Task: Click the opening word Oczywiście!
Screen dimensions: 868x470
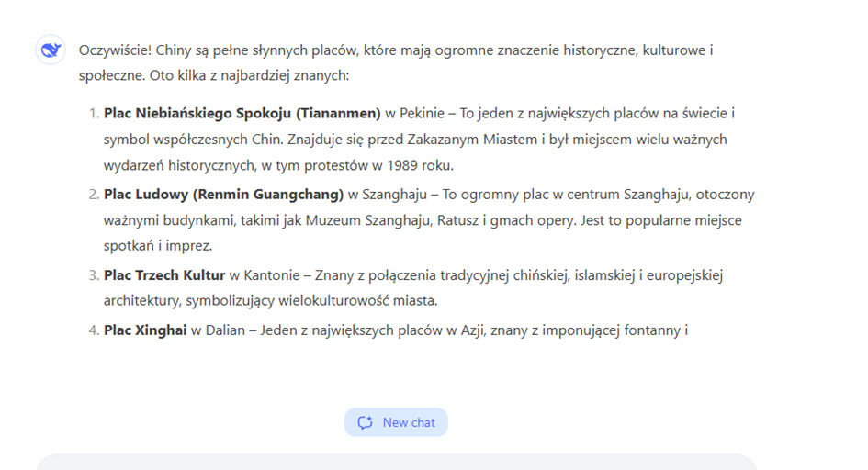Action: pyautogui.click(x=116, y=50)
